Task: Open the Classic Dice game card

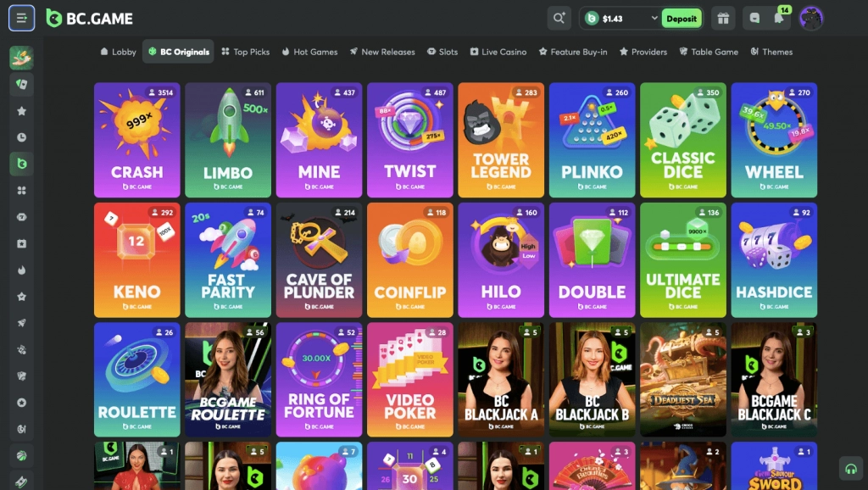Action: tap(683, 140)
